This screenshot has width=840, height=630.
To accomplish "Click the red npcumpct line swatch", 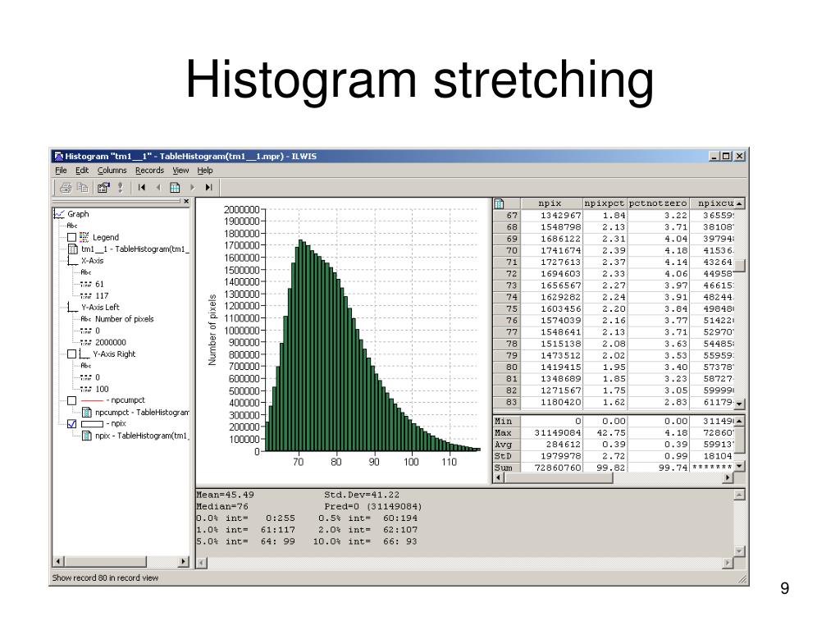I will 92,400.
